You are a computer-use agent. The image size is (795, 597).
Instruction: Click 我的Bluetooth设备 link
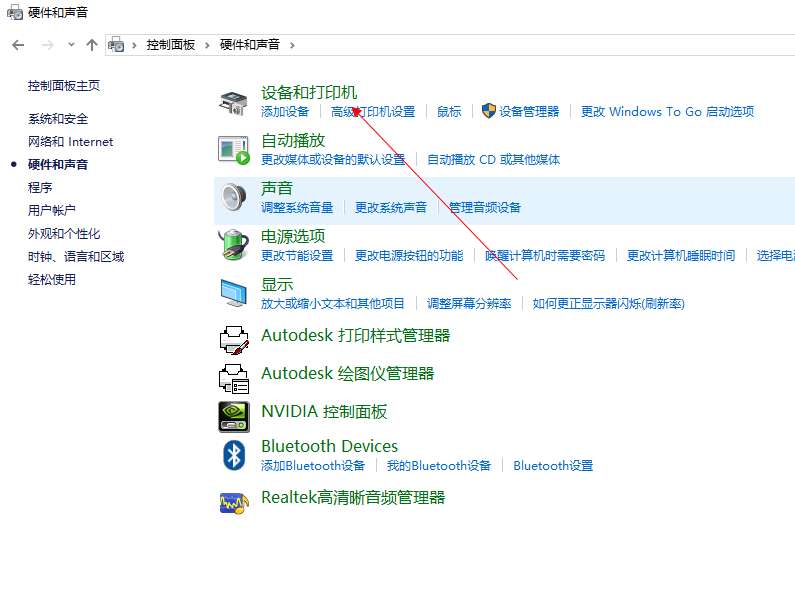tap(439, 466)
